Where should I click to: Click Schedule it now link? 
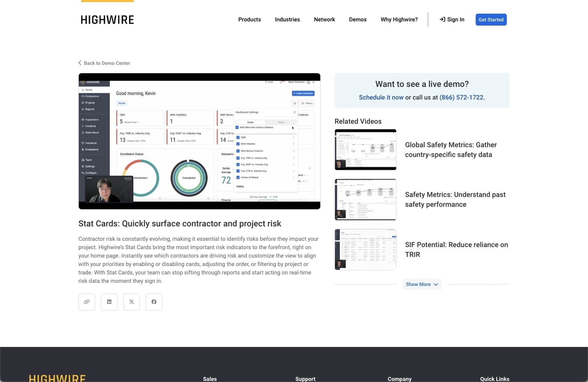coord(381,97)
